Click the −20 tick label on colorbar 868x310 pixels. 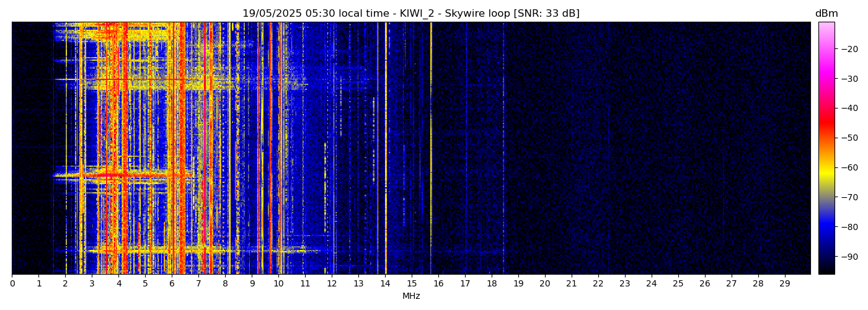(x=848, y=49)
